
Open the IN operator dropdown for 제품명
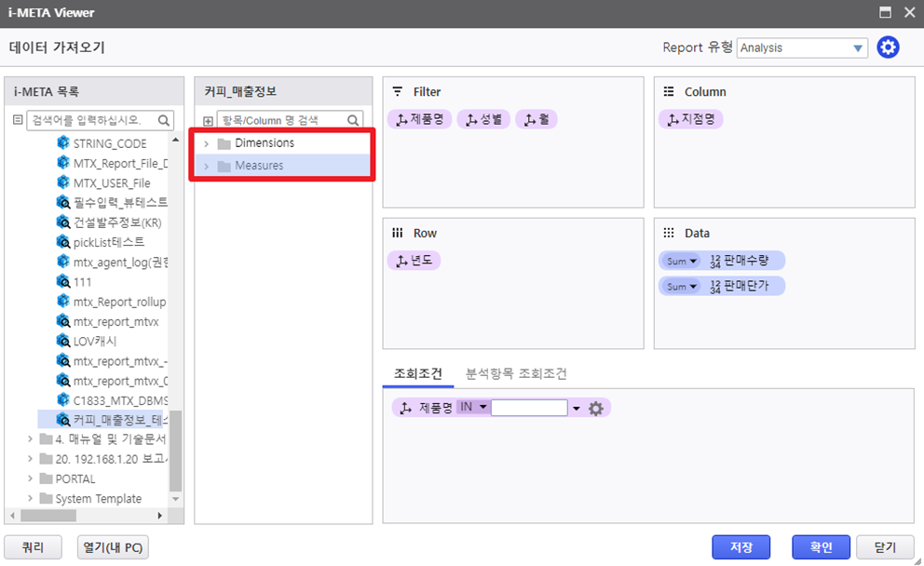pyautogui.click(x=472, y=408)
